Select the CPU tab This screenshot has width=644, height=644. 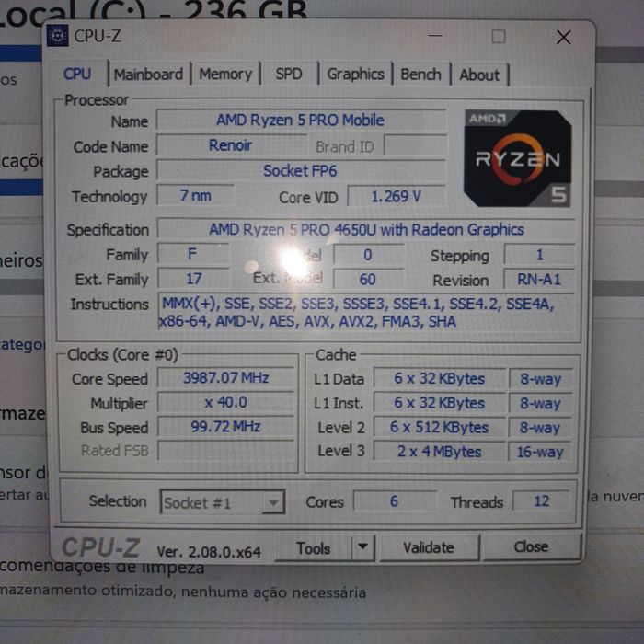pyautogui.click(x=77, y=74)
